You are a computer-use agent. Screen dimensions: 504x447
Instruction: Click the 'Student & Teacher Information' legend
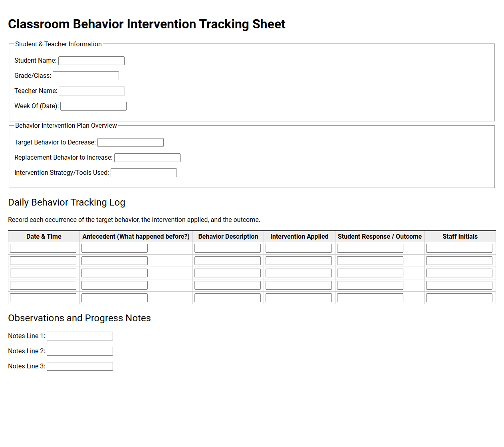[58, 44]
